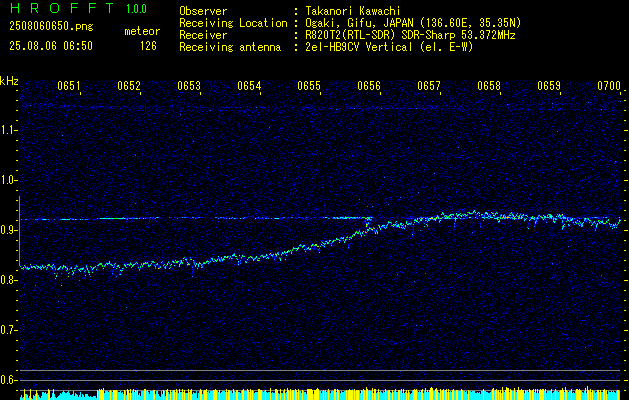
Task: Click the 0.9 kHz axis label
Action: click(x=7, y=230)
